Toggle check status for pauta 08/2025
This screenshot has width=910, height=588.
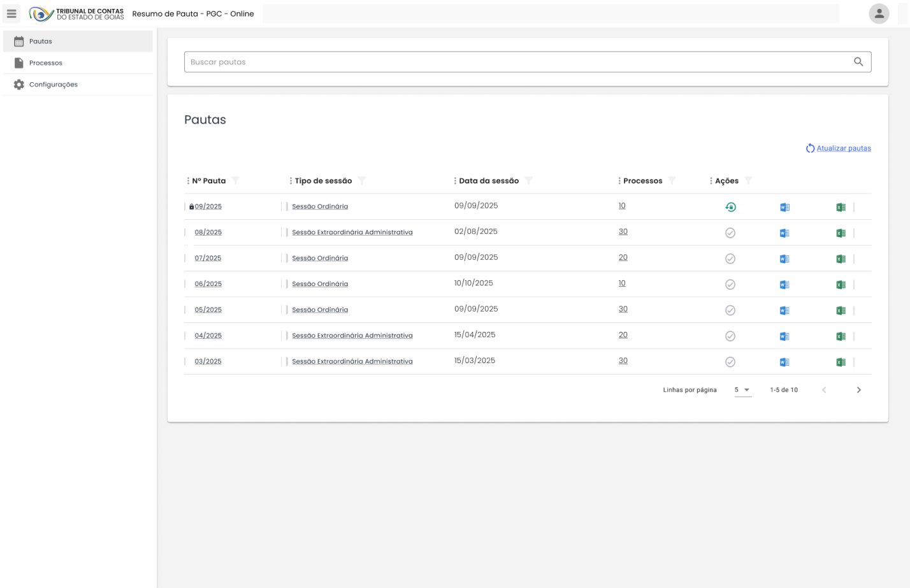coord(730,233)
